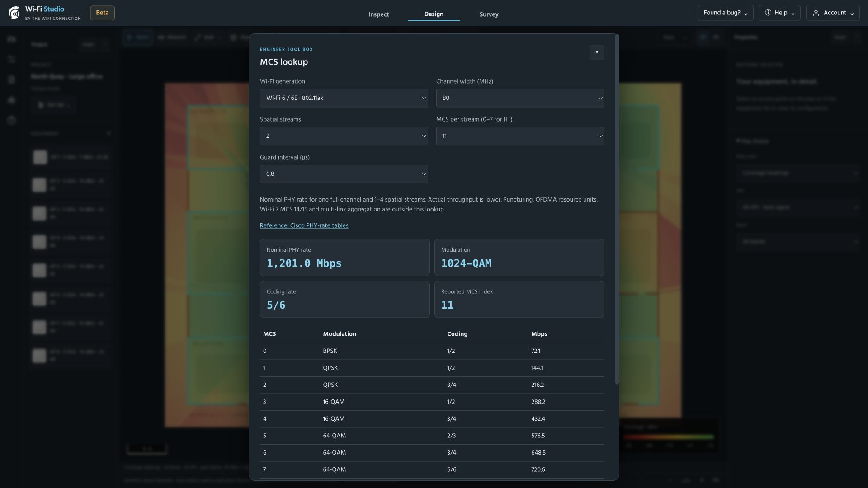Viewport: 868px width, 488px height.
Task: Click the Mbps column header
Action: 539,334
